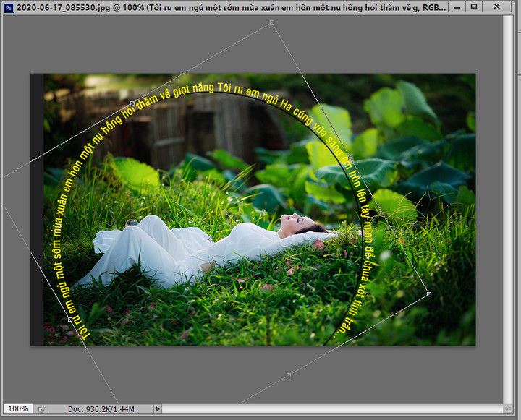Open the status bar info arrow menu
Image resolution: width=521 pixels, height=420 pixels.
[158, 409]
